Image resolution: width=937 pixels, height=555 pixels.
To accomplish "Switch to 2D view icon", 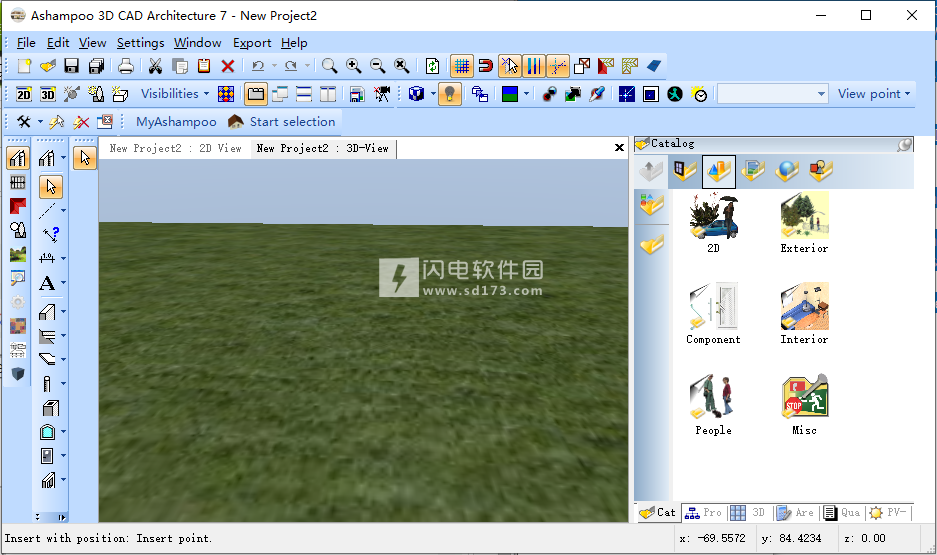I will (x=24, y=94).
